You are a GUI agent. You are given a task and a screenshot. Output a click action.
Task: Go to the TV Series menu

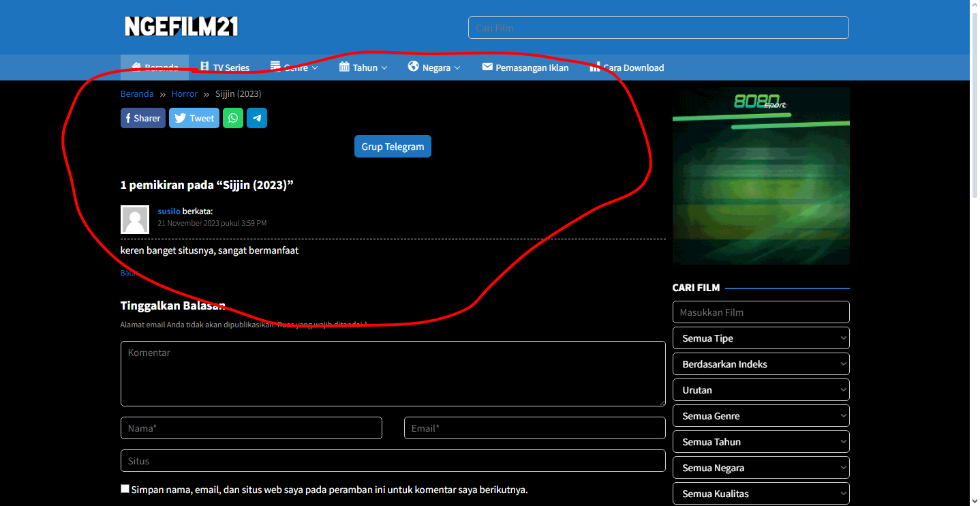pos(225,68)
